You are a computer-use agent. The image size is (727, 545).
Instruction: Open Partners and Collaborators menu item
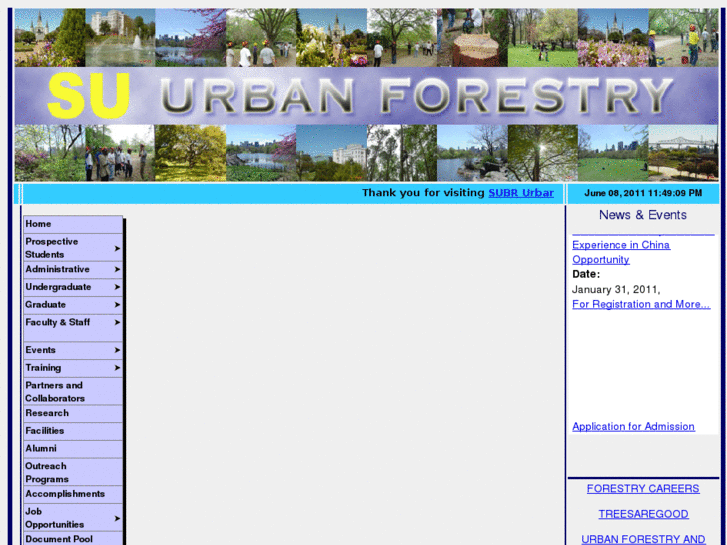(73, 391)
